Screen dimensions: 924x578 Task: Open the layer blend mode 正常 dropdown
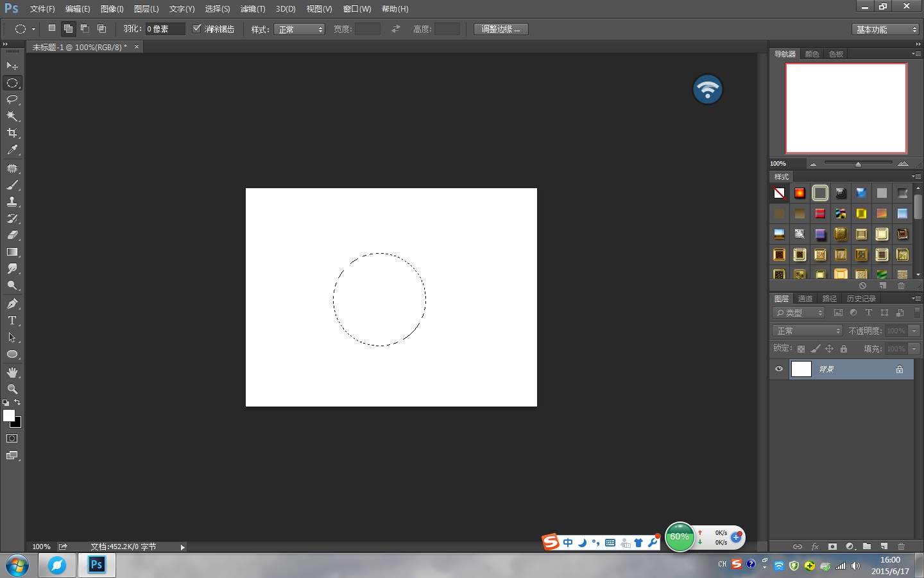tap(807, 331)
